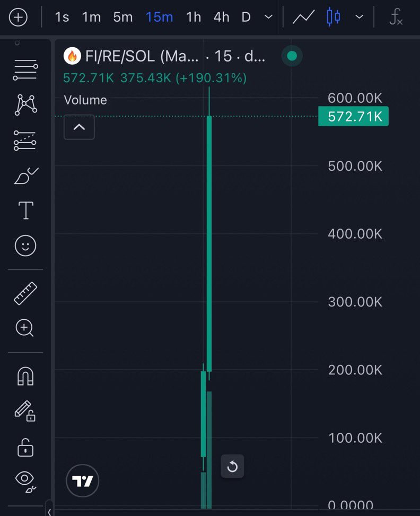The image size is (420, 516).
Task: Add symbol with the plus circle icon
Action: tap(18, 17)
